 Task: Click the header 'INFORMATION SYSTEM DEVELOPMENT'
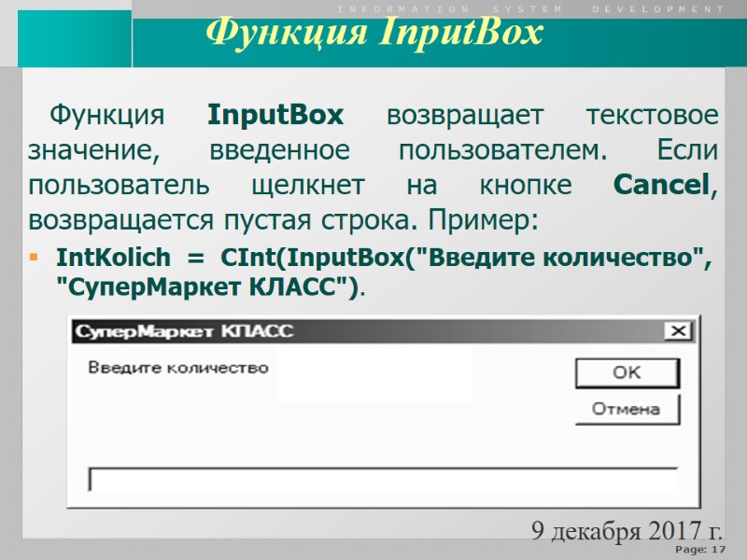(x=530, y=9)
